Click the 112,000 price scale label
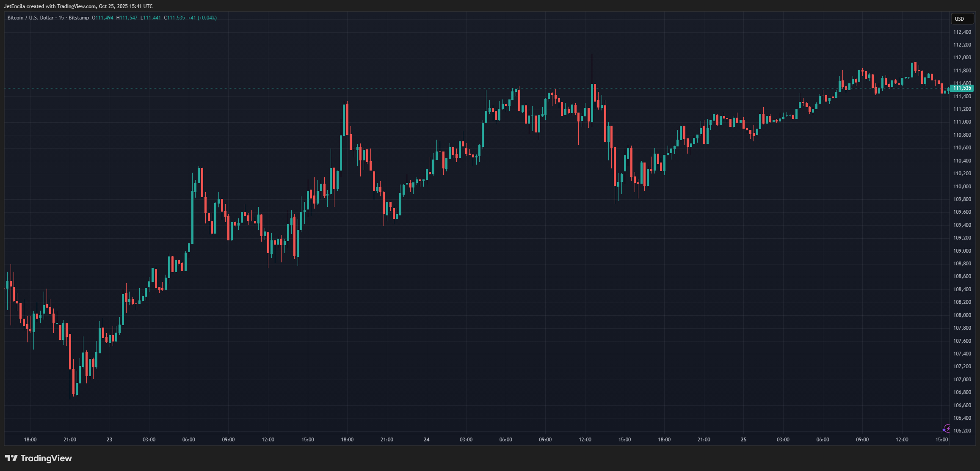 coord(962,58)
